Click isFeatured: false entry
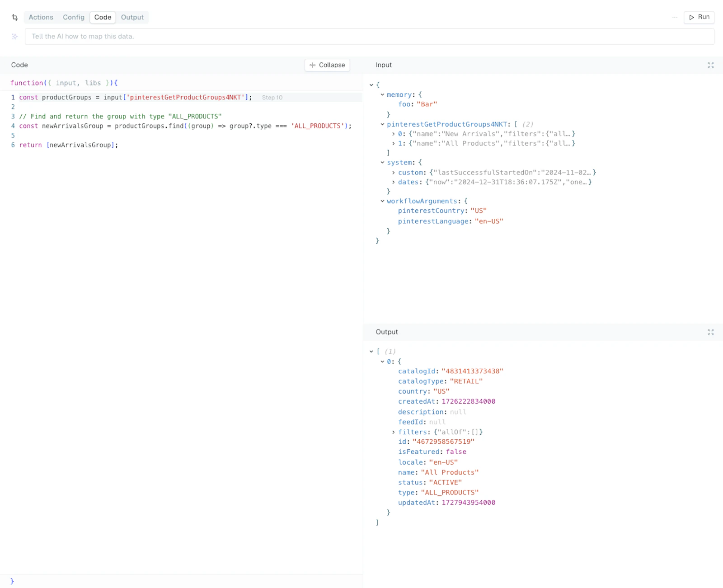 tap(432, 452)
